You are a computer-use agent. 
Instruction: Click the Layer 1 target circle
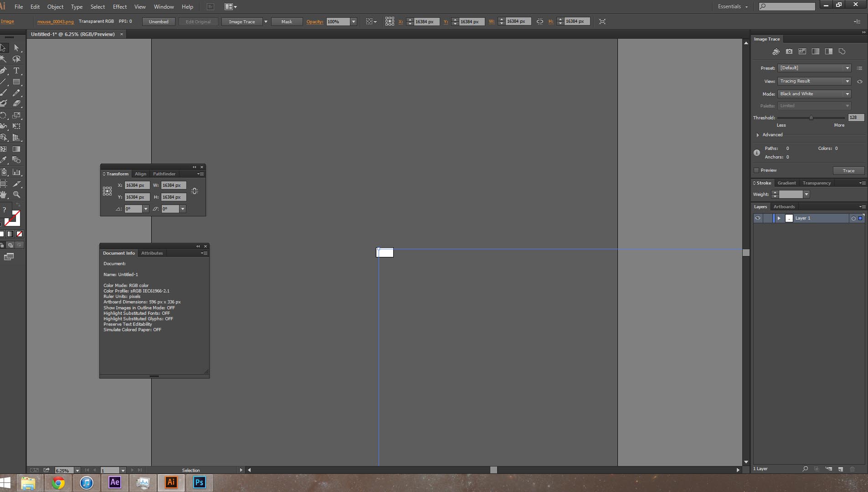[853, 219]
